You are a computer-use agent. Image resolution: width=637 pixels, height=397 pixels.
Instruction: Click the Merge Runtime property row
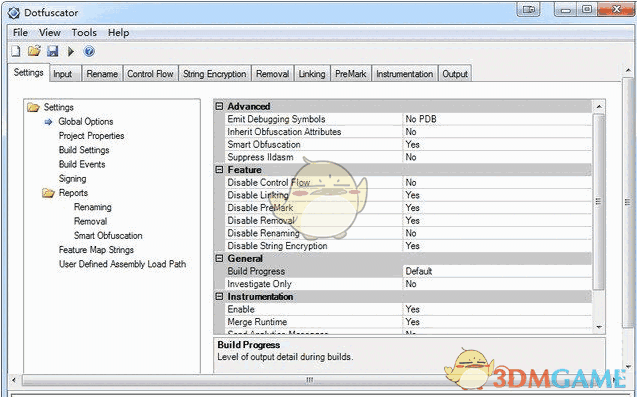pos(408,322)
